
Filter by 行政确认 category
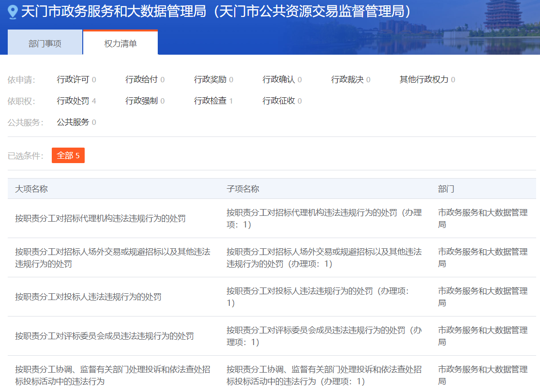coord(279,79)
